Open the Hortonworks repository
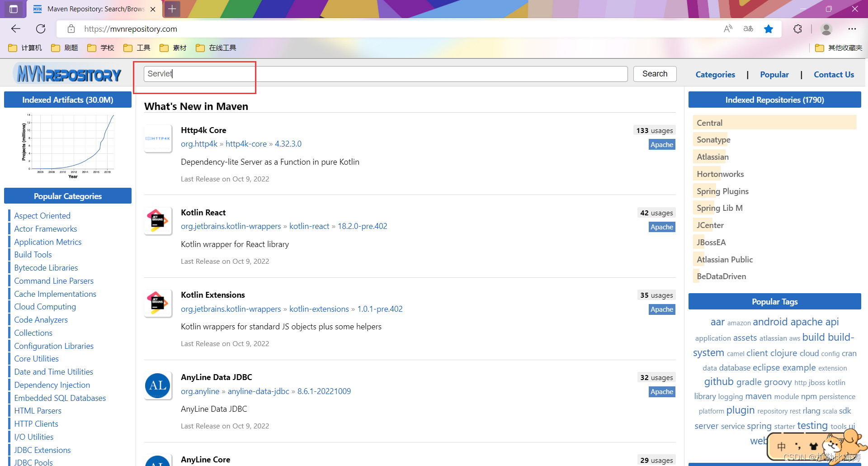868x466 pixels. click(x=720, y=174)
